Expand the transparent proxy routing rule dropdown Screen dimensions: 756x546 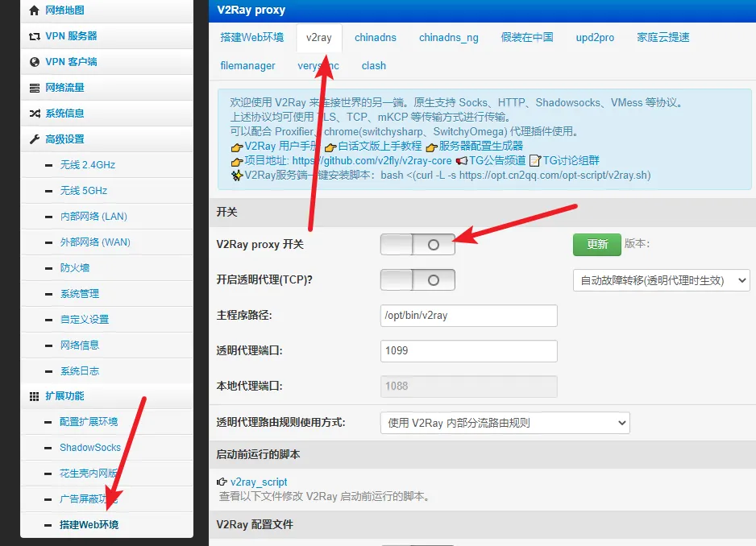tap(504, 423)
